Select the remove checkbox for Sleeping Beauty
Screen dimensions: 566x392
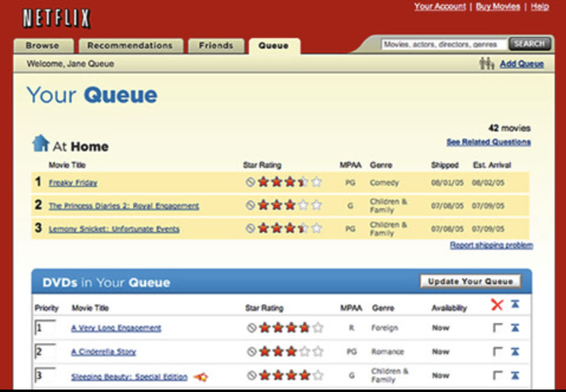pos(497,376)
